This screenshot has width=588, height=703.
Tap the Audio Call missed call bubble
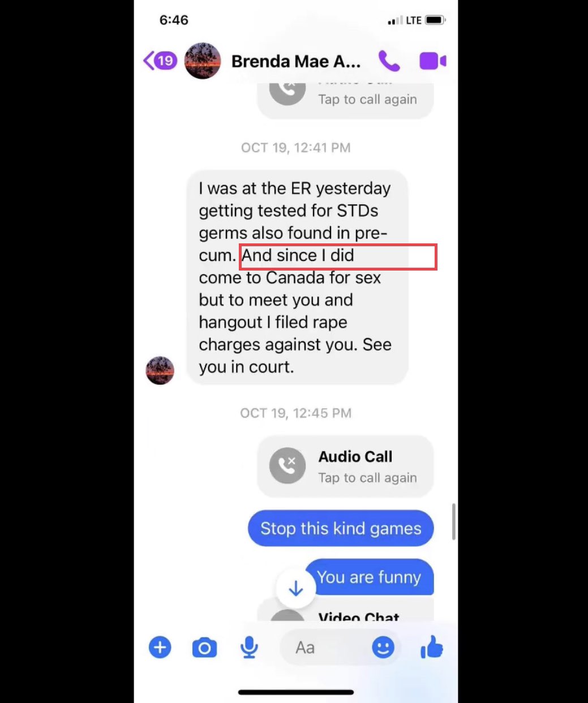click(x=345, y=466)
